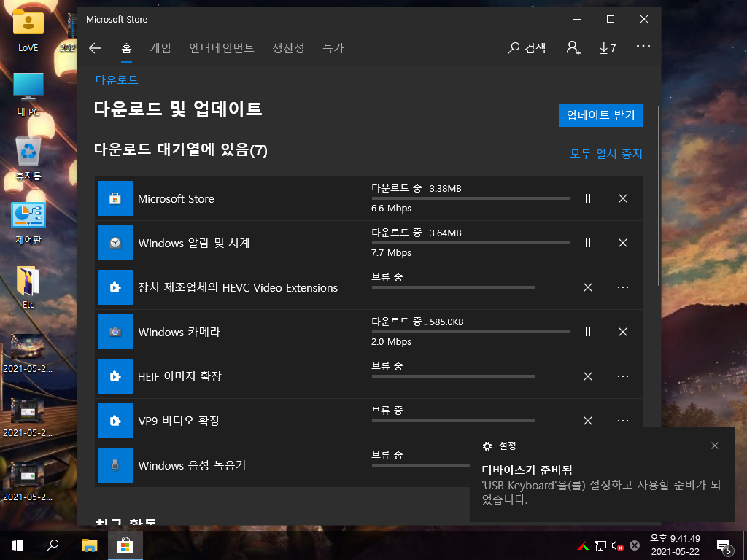Click the Microsoft Store download progress bar

(471, 198)
